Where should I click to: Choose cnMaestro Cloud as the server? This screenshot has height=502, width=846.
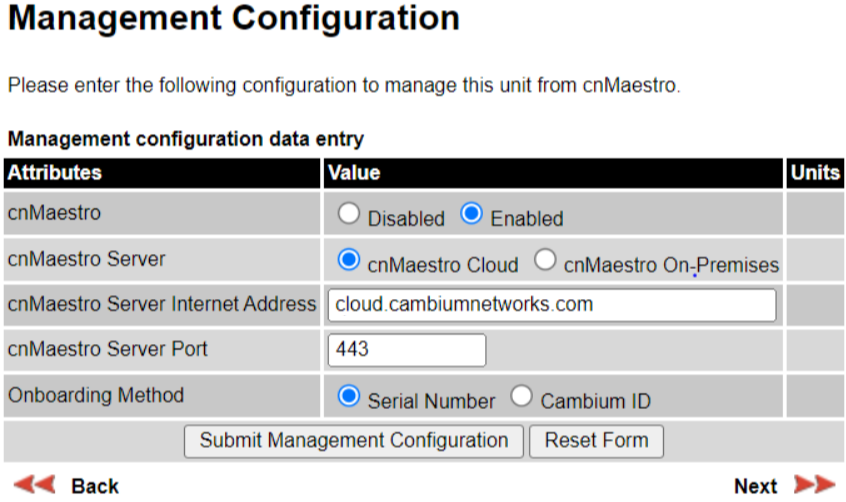coord(349,260)
